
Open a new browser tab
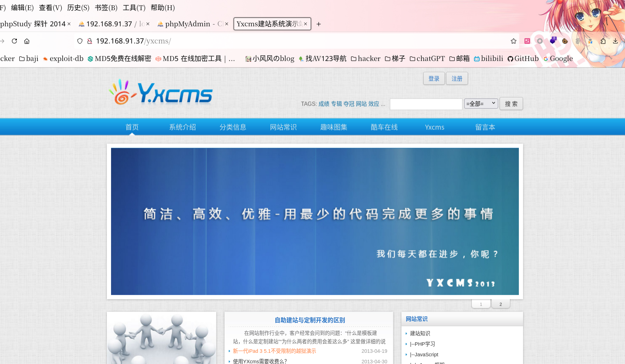tap(318, 24)
